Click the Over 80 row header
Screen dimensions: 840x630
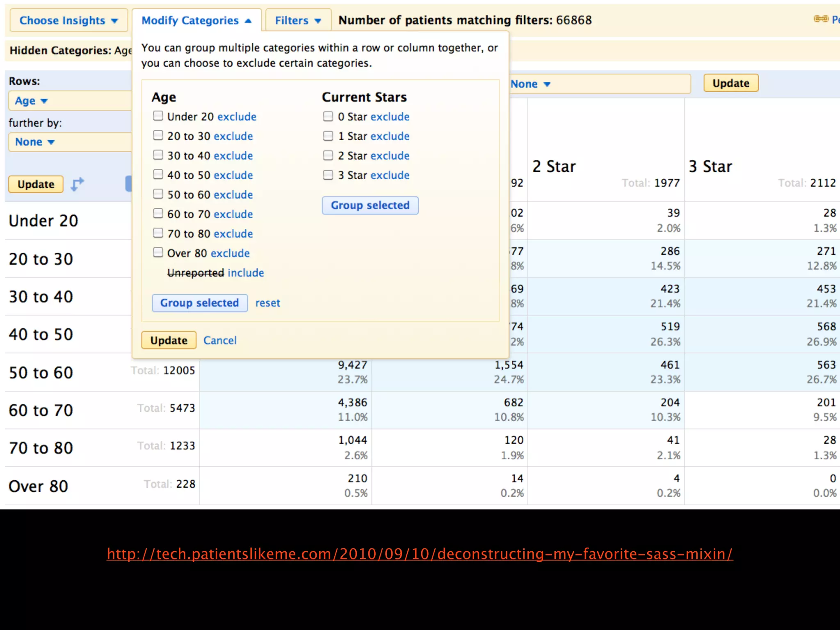(38, 486)
